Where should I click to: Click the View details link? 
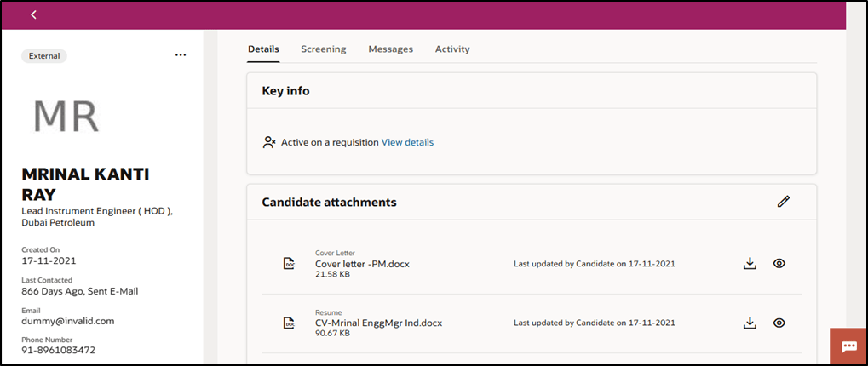[x=407, y=142]
